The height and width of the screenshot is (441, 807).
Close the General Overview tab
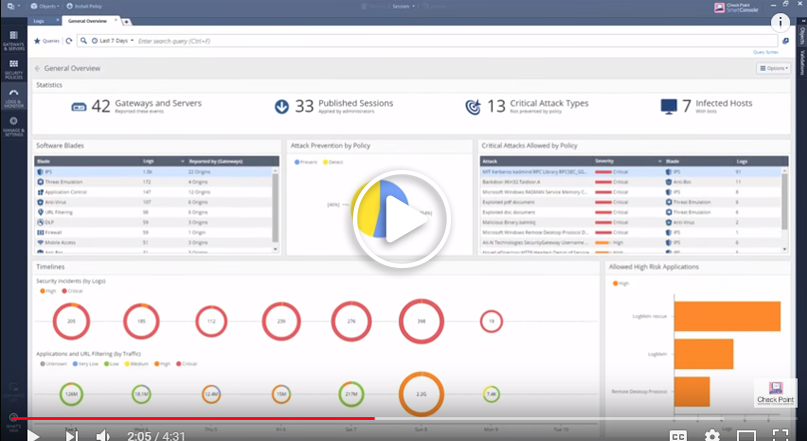pyautogui.click(x=116, y=20)
